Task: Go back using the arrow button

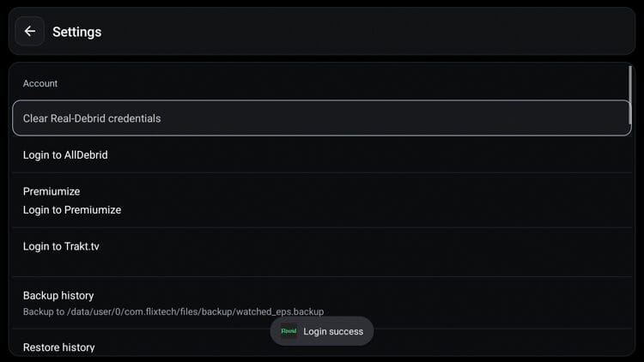Action: 30,32
